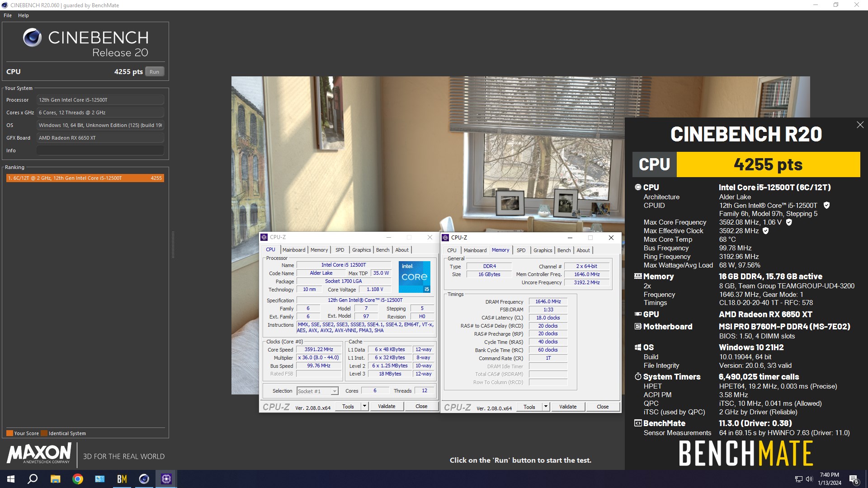
Task: Run the Cinebench CPU test
Action: pos(155,71)
